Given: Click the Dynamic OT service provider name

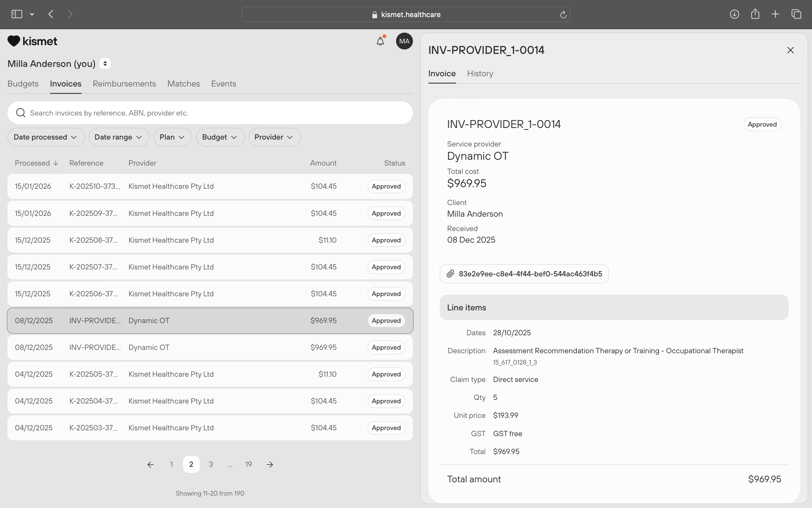Looking at the screenshot, I should 478,156.
